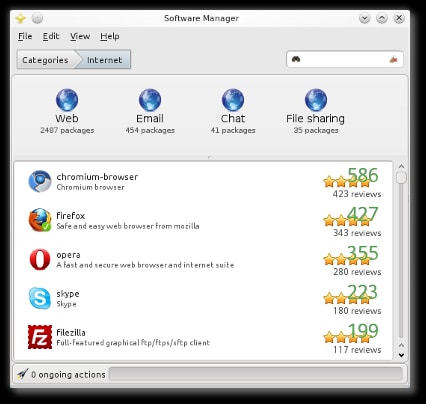426x404 pixels.
Task: Maximize the Software Manager window
Action: pos(382,18)
